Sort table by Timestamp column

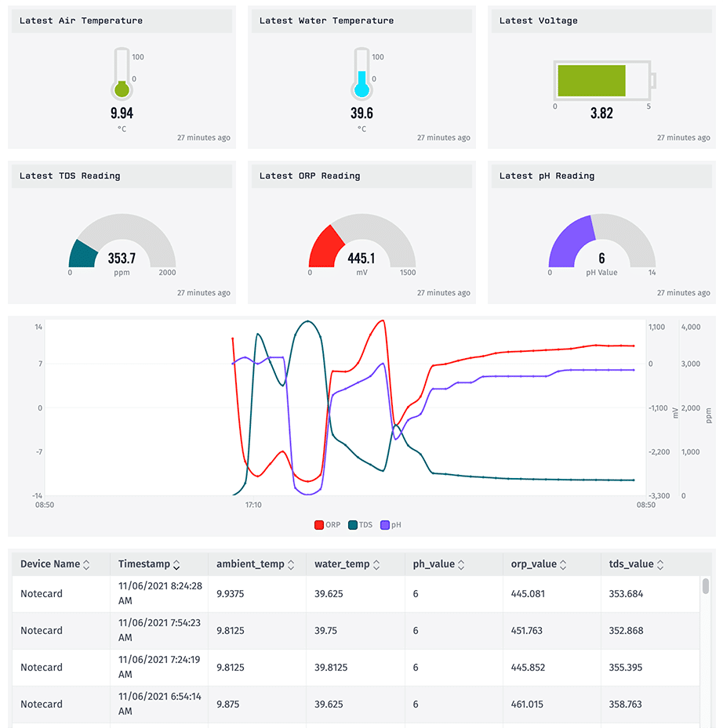[x=149, y=564]
